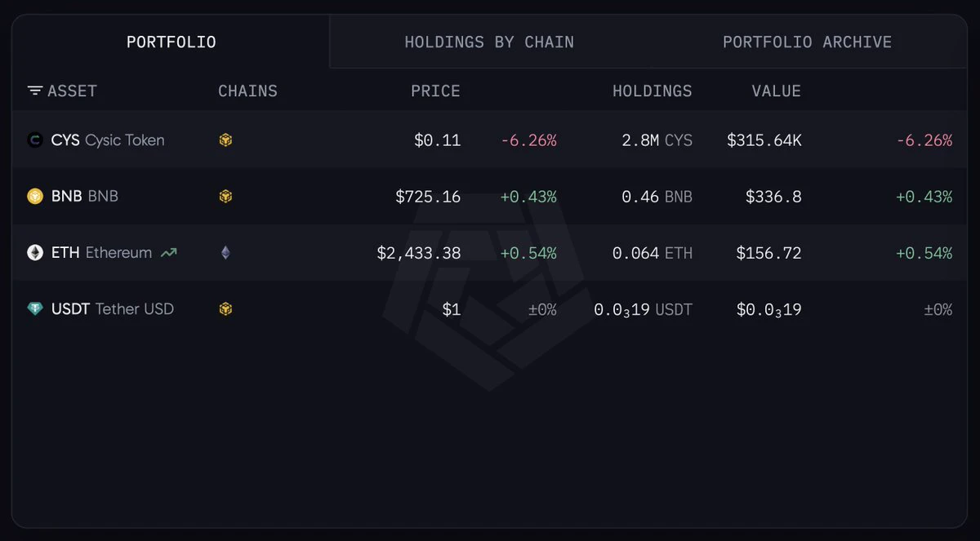Click the BNB coin logo icon
Screen dimensions: 980x541
coord(34,197)
